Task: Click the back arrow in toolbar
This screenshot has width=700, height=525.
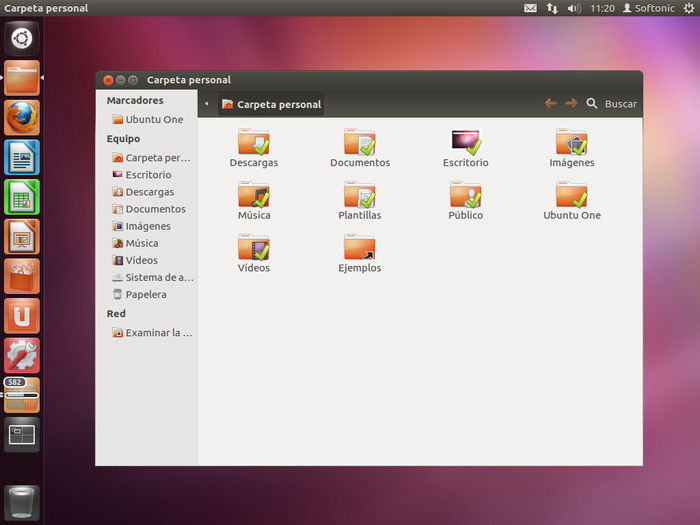Action: point(550,104)
